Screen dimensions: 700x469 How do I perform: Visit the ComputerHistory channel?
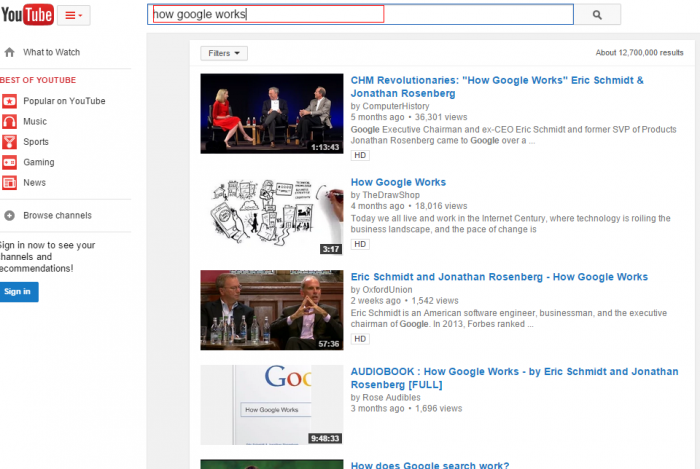pos(396,106)
